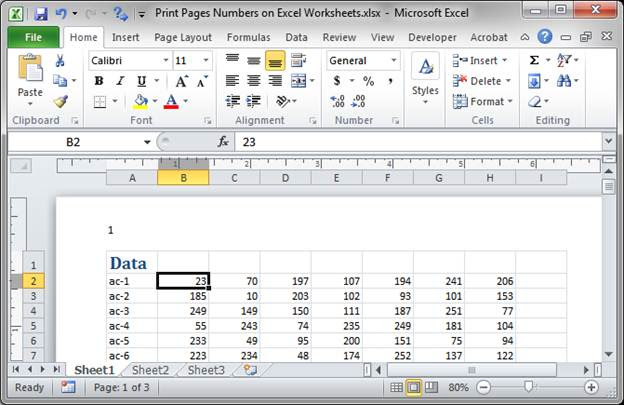624x405 pixels.
Task: Expand the Format cells dropdown
Action: (x=510, y=102)
